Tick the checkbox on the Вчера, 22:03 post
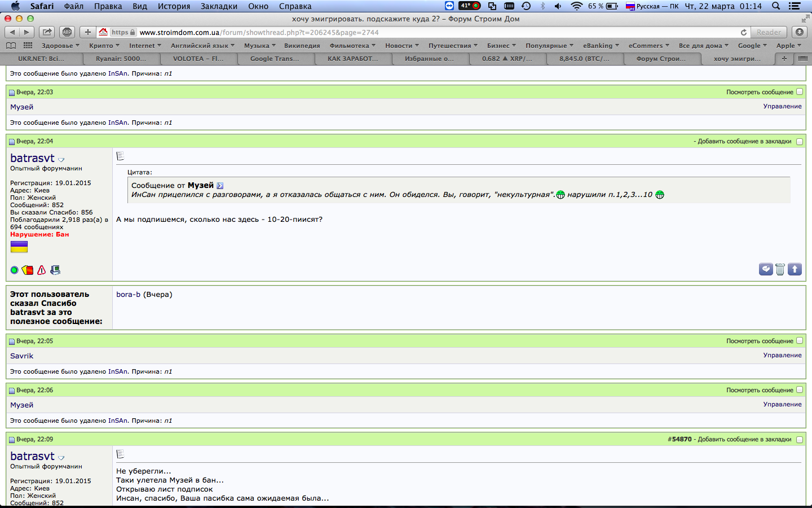Viewport: 812px width, 508px height. click(800, 91)
